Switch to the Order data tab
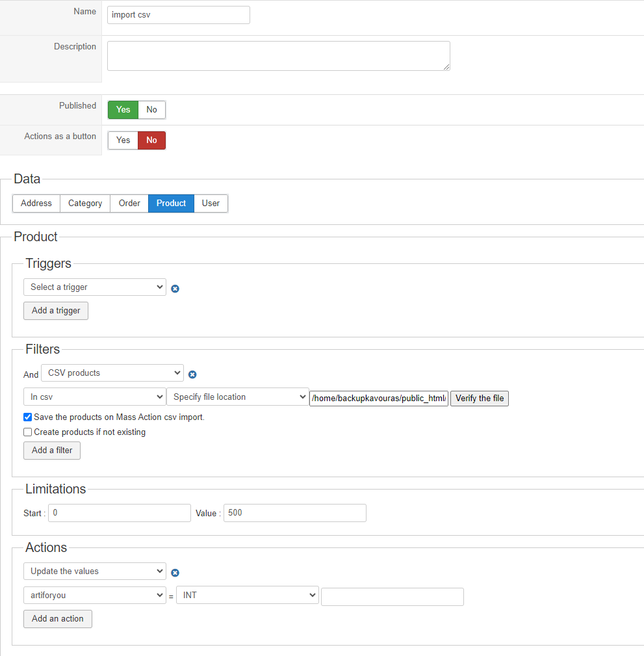This screenshot has width=644, height=656. pyautogui.click(x=129, y=203)
